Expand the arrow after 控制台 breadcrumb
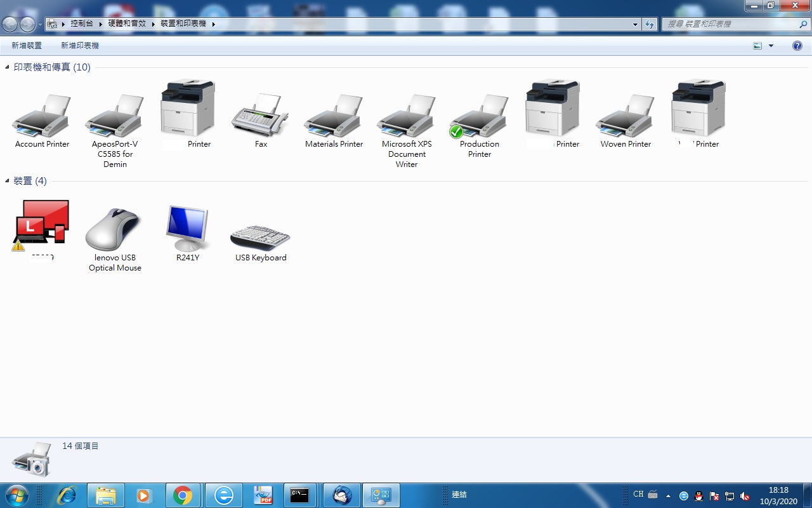 pyautogui.click(x=98, y=24)
